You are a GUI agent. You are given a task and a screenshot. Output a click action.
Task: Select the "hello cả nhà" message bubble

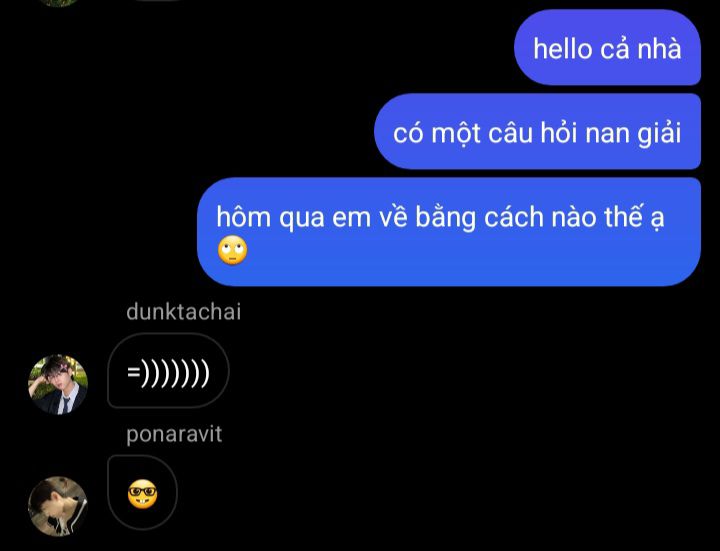click(607, 47)
